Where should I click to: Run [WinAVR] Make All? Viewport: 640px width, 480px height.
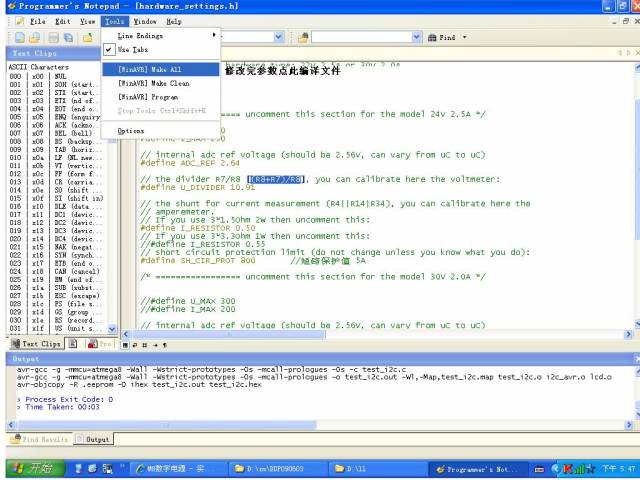coord(150,69)
